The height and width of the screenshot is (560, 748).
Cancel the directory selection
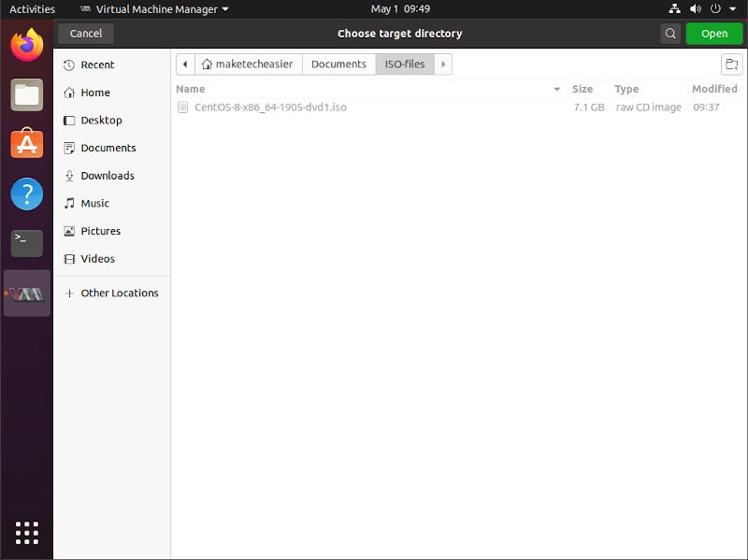coord(85,33)
